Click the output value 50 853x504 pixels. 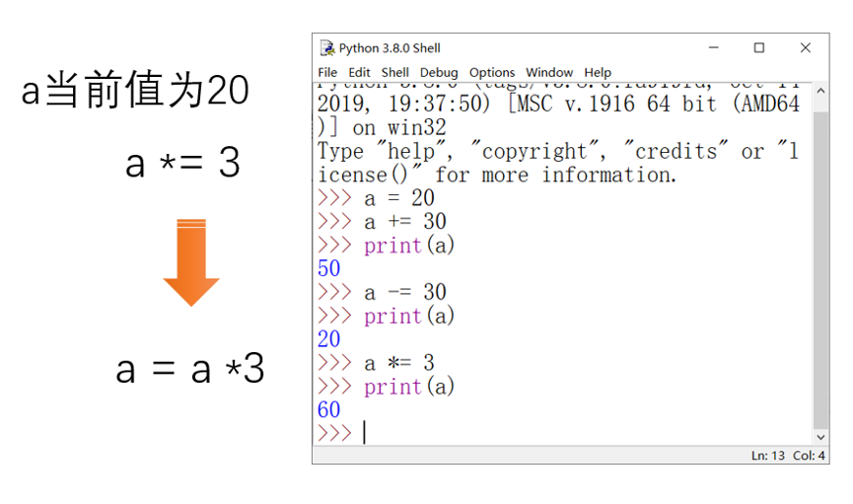[329, 268]
